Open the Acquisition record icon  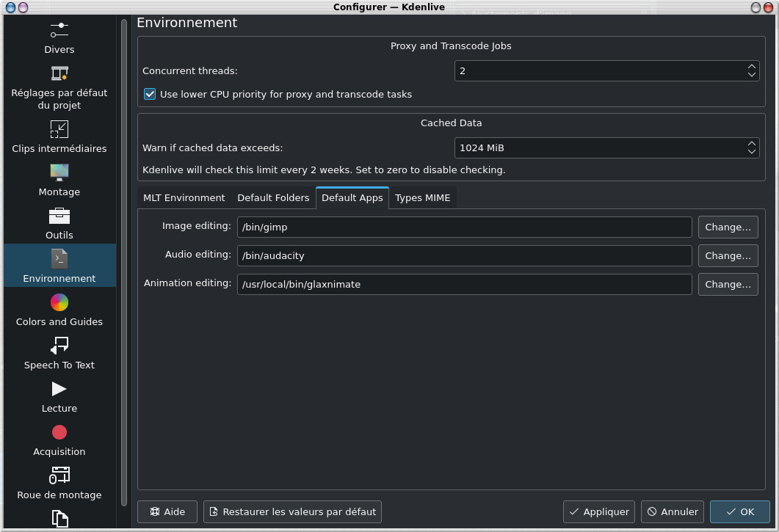(59, 432)
